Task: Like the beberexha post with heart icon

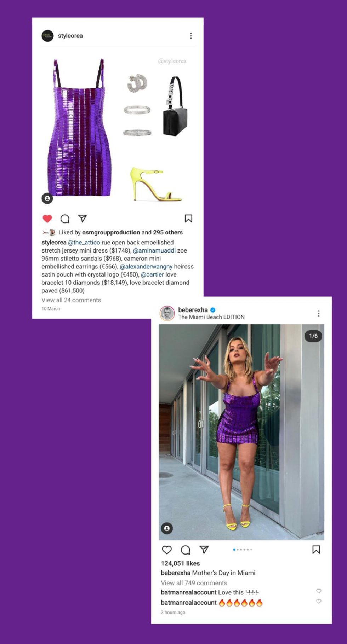Action: [167, 550]
